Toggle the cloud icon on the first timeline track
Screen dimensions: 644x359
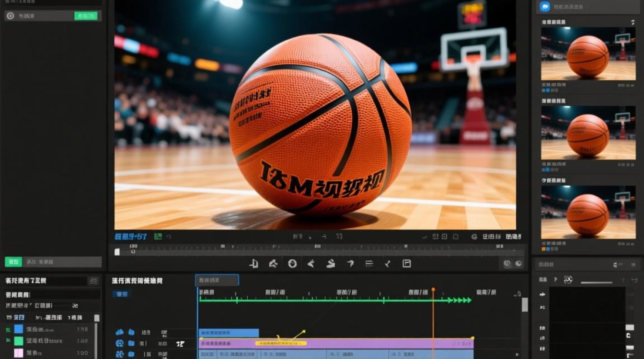[120, 332]
